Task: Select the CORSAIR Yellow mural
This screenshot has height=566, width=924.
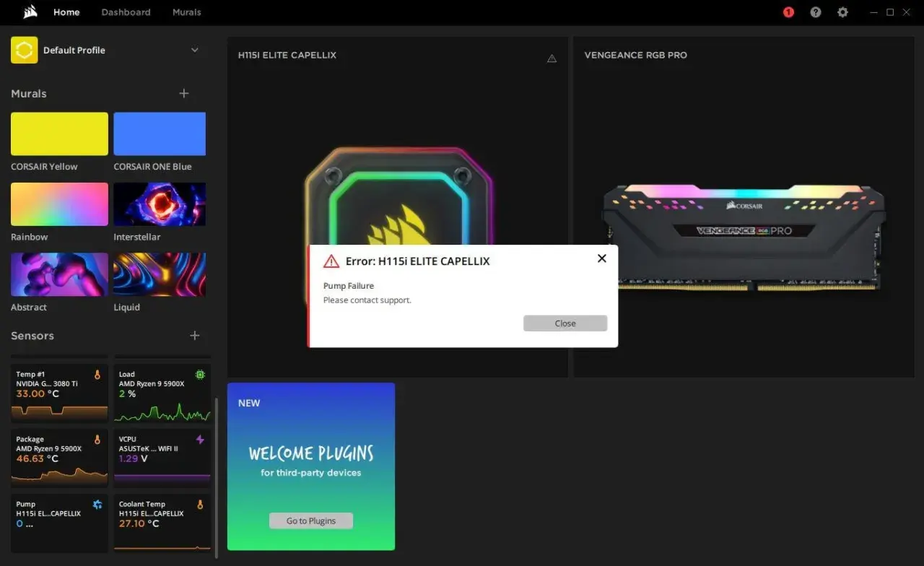Action: click(59, 134)
